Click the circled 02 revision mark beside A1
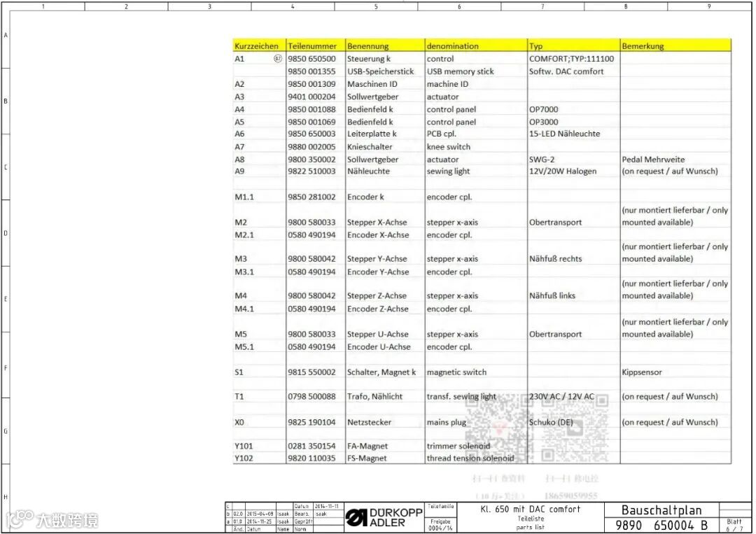Image resolution: width=756 pixels, height=534 pixels. click(x=278, y=58)
